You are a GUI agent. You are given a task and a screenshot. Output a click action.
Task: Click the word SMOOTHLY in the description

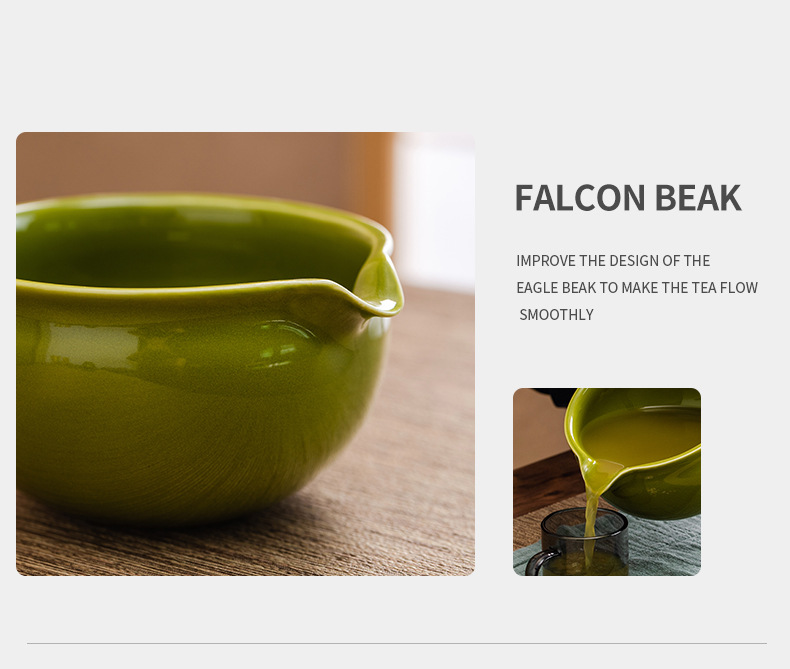[557, 315]
